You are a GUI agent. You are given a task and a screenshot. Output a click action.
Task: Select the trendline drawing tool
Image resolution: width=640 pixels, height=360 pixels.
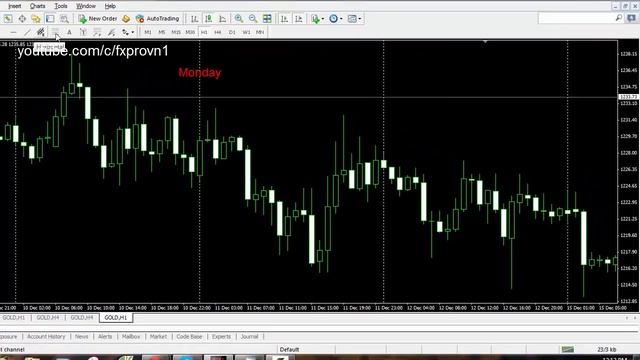pos(27,32)
